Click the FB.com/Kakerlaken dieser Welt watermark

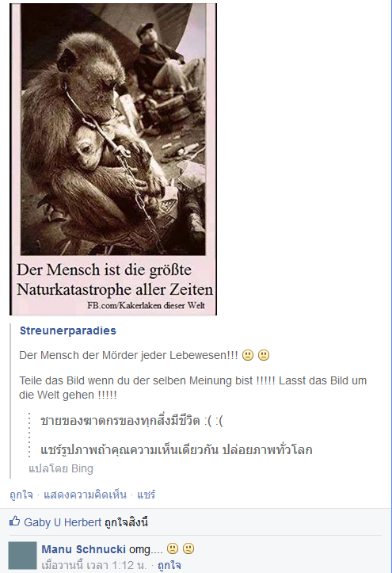(x=146, y=305)
